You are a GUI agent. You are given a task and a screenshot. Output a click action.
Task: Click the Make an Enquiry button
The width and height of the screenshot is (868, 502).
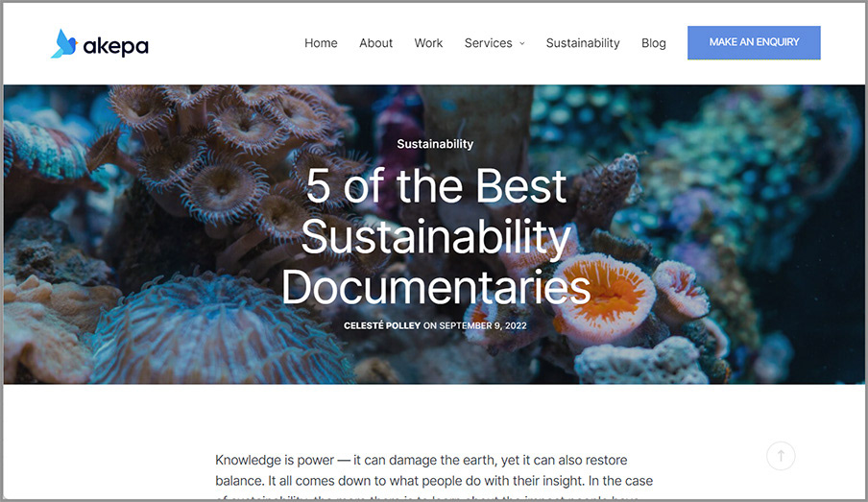(x=754, y=42)
